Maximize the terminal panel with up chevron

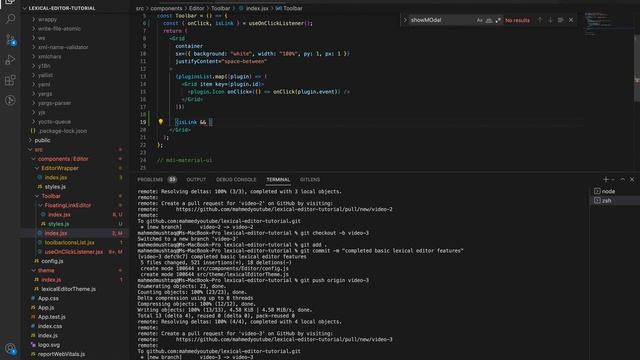(622, 179)
